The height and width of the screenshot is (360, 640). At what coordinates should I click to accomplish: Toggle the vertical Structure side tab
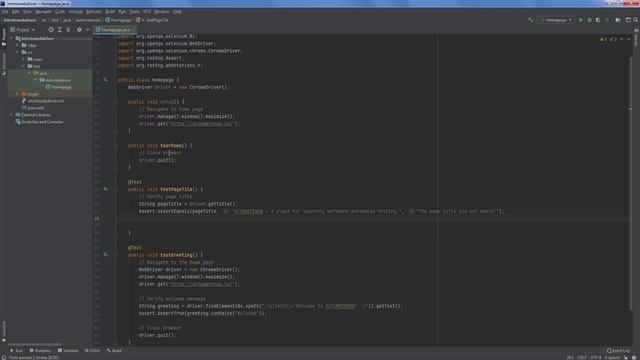pos(4,64)
